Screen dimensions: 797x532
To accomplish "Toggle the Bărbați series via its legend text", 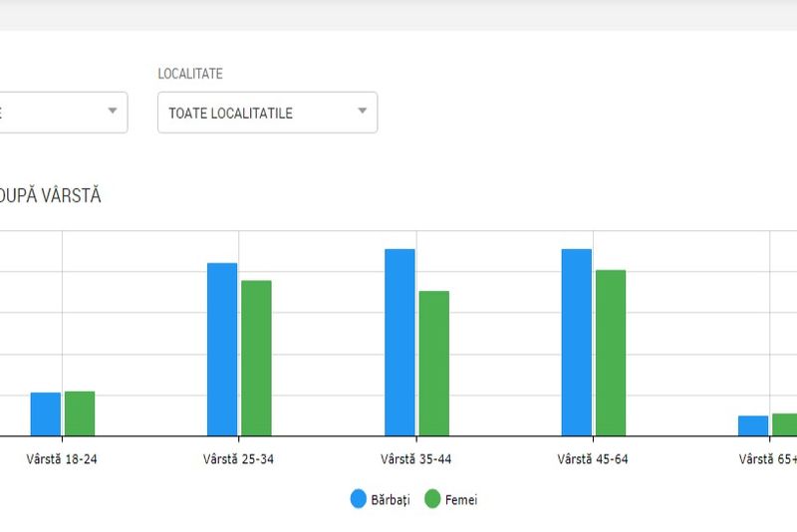I will point(391,500).
